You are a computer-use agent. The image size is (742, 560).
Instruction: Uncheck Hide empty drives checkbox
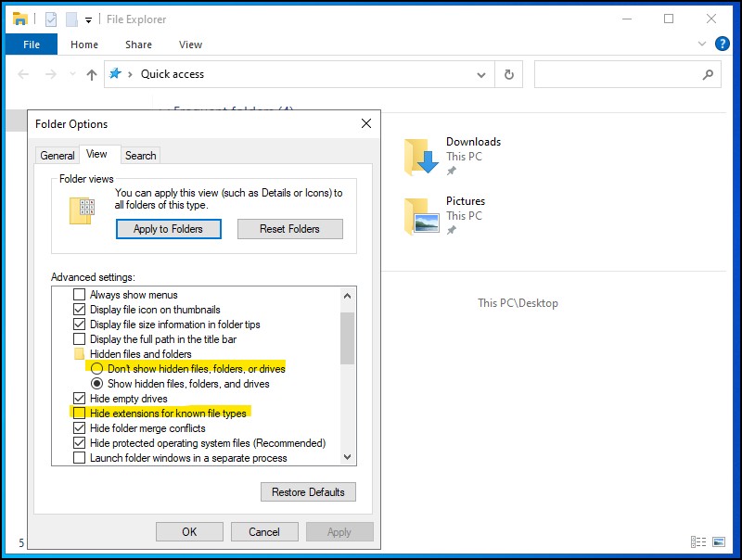click(x=80, y=399)
